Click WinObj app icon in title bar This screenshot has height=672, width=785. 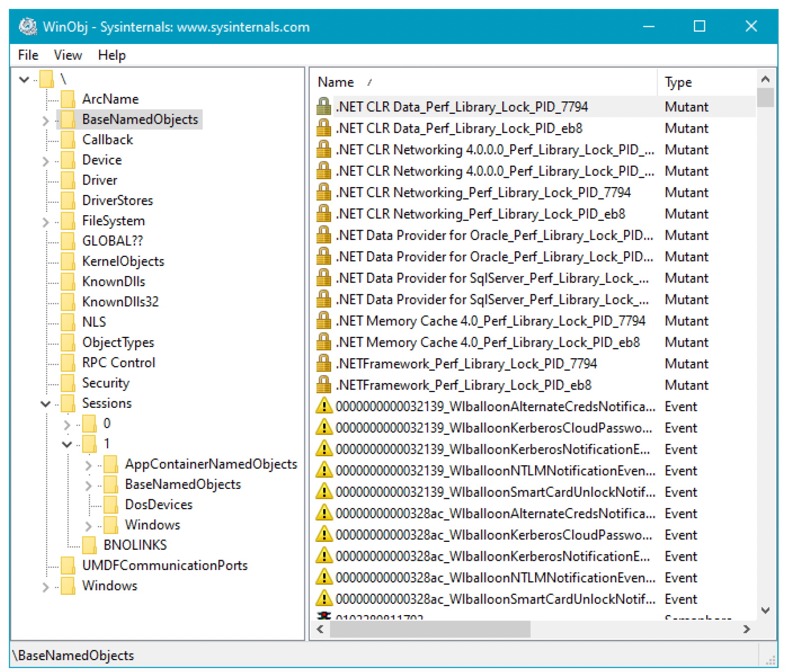[x=28, y=26]
